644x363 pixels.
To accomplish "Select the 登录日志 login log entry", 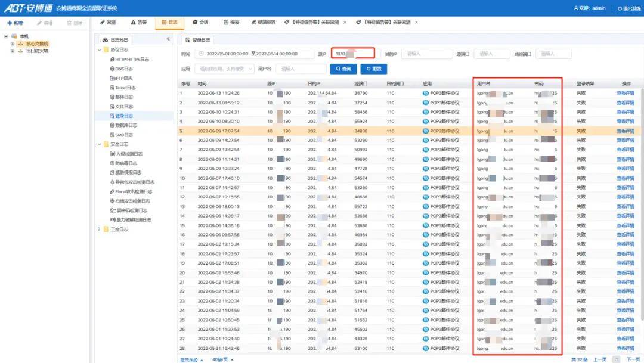I will tap(121, 116).
